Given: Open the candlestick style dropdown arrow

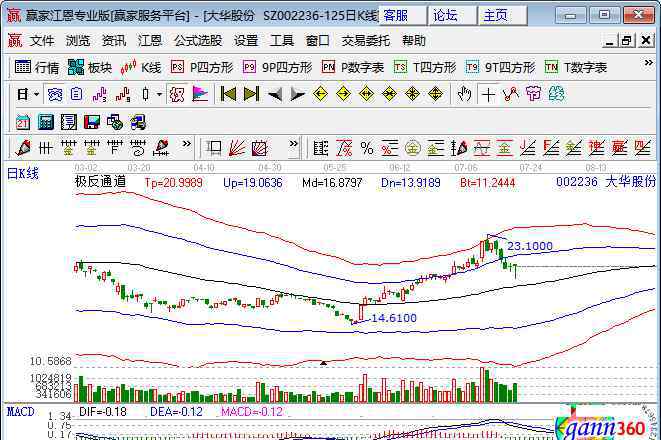Looking at the screenshot, I should pos(159,94).
